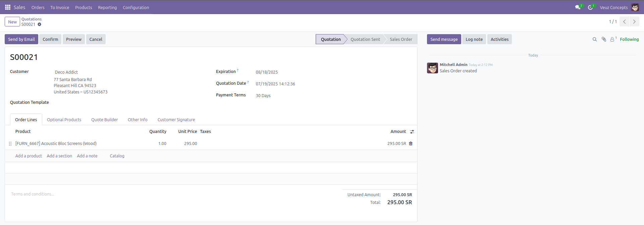Show followers list icon
This screenshot has width=644, height=225.
coord(612,40)
